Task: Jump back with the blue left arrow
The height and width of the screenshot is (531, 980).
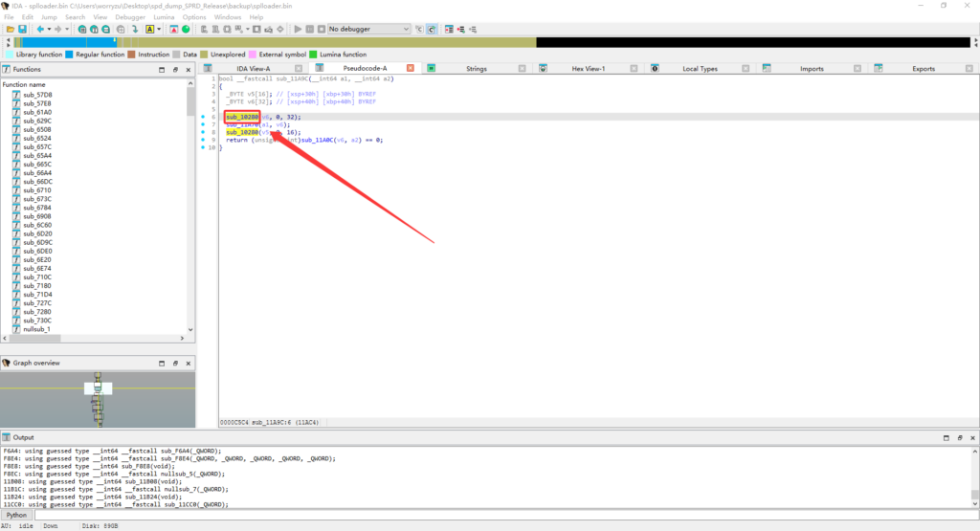Action: pos(40,30)
